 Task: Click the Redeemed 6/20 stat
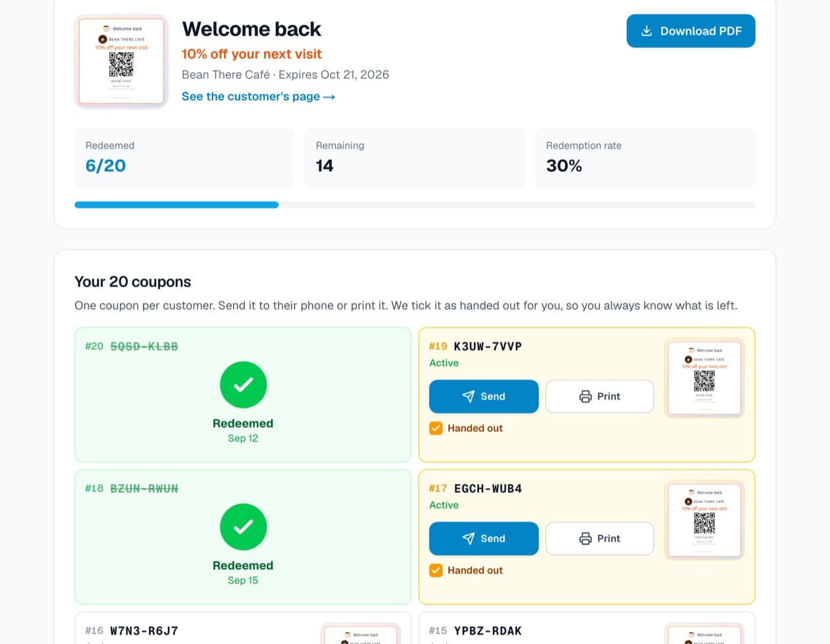tap(184, 158)
